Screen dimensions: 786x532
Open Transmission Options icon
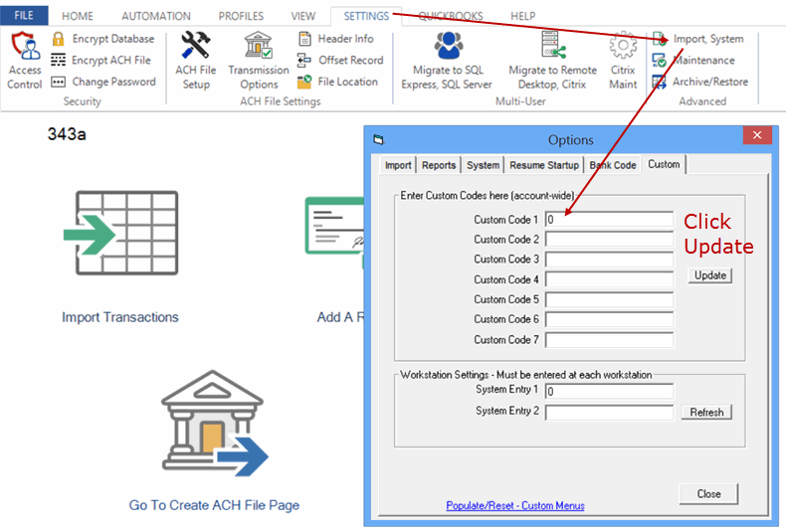pos(259,46)
